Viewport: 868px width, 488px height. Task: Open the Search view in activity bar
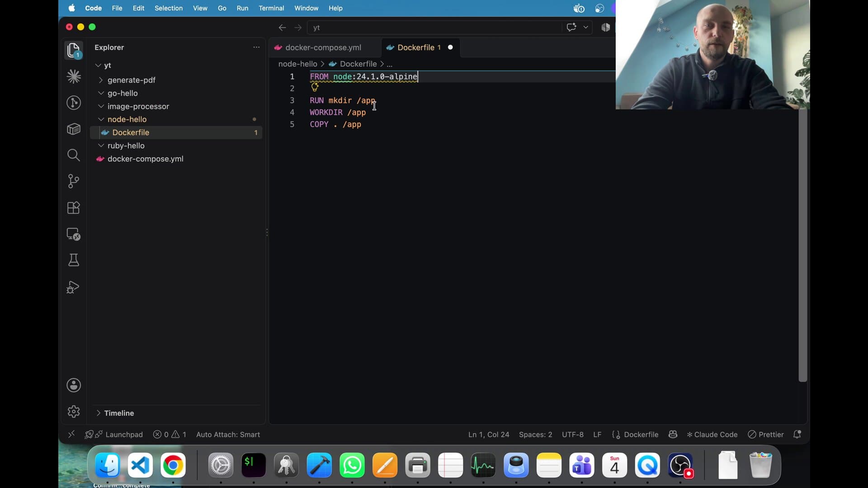click(74, 155)
